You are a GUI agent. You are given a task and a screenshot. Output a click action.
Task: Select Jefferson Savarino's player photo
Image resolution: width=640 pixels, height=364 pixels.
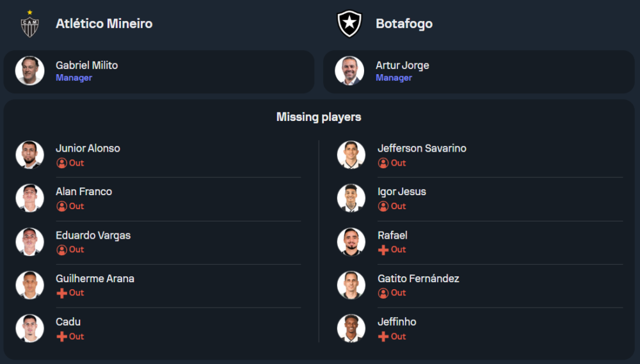coord(351,155)
